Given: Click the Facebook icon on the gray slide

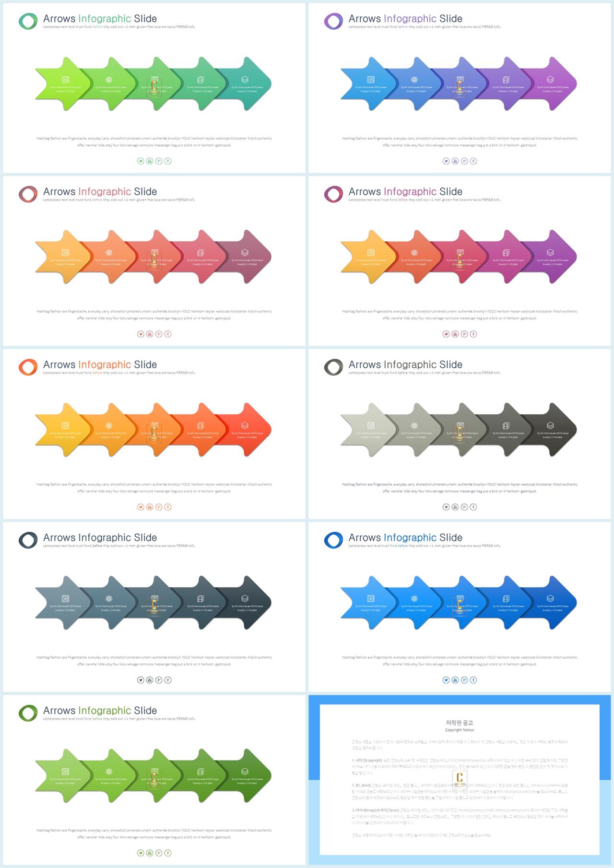Looking at the screenshot, I should [x=473, y=507].
